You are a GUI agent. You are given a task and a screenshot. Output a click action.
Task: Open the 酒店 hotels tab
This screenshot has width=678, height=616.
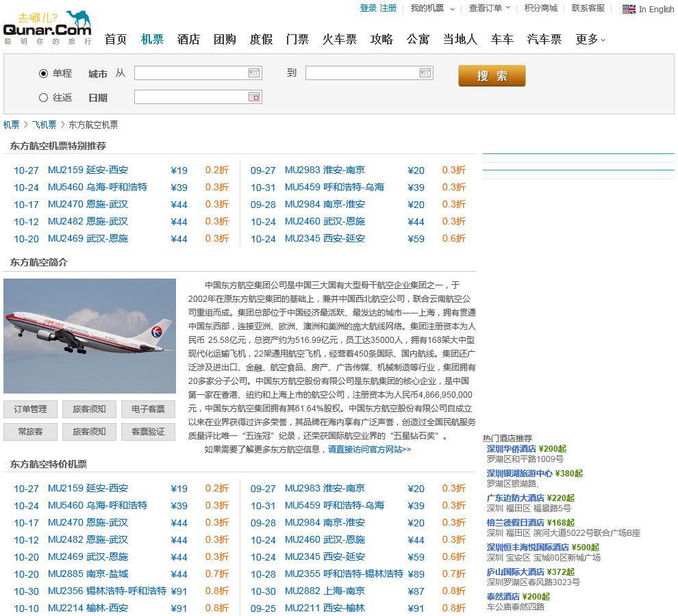[188, 39]
